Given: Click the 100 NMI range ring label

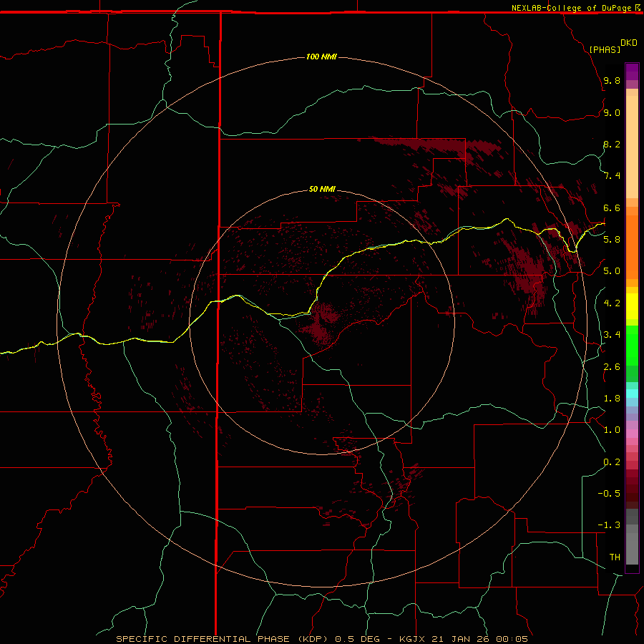Looking at the screenshot, I should click(x=321, y=57).
